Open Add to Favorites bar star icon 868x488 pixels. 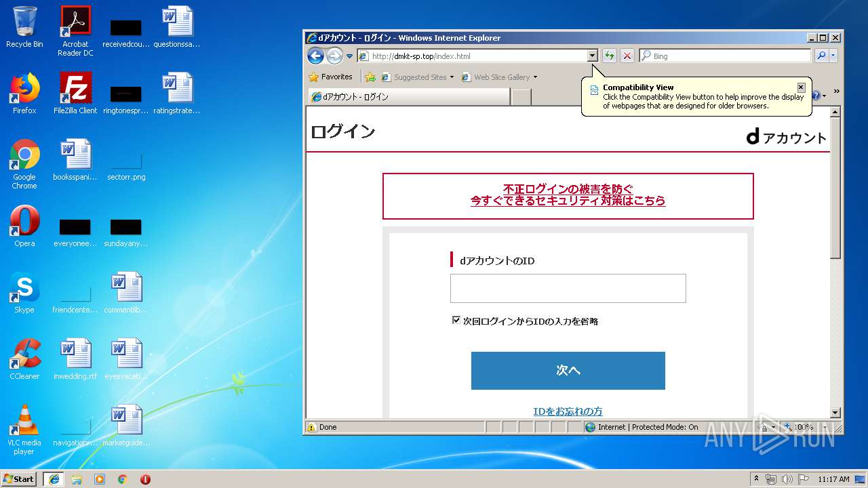point(370,77)
